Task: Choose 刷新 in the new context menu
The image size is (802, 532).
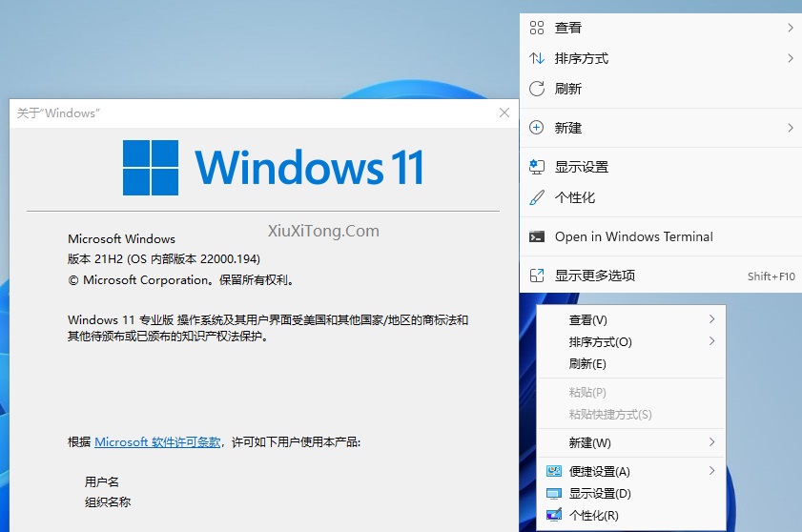Action: click(x=661, y=89)
